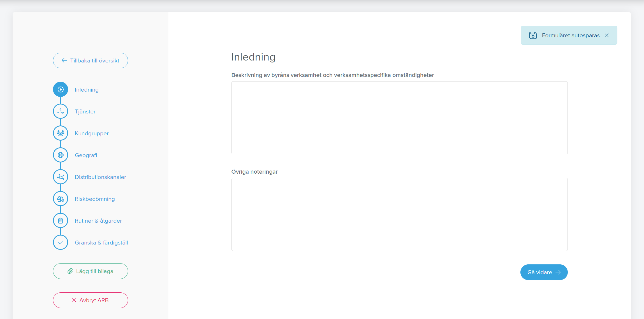Dismiss the Formuläret autosparas notification
Image resolution: width=644 pixels, height=319 pixels.
(606, 35)
